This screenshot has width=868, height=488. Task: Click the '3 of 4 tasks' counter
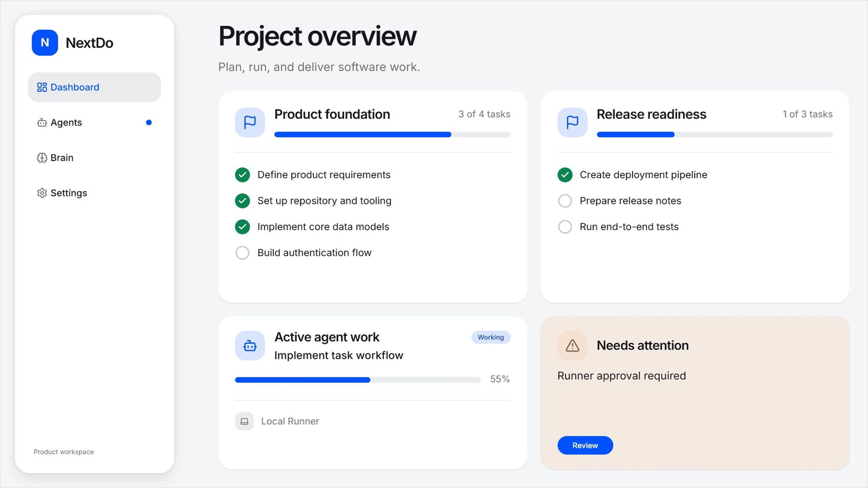(484, 114)
